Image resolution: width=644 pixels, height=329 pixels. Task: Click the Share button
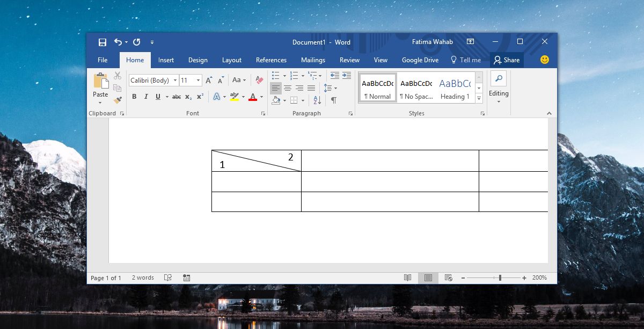pos(506,60)
